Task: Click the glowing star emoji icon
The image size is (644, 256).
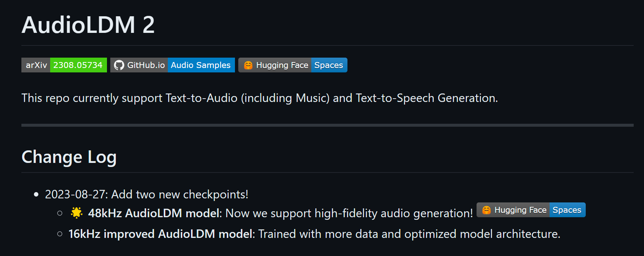Action: pos(77,213)
